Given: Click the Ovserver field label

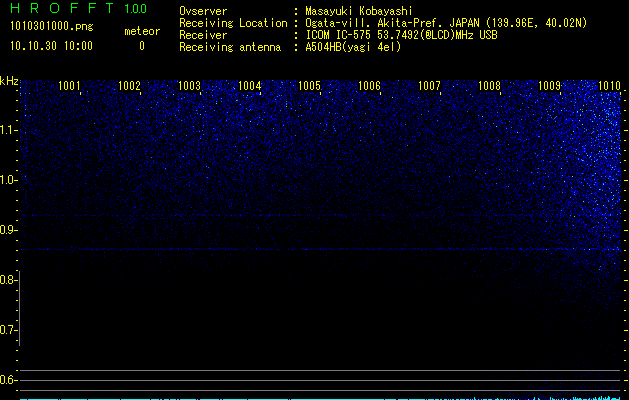Looking at the screenshot, I should 203,11.
